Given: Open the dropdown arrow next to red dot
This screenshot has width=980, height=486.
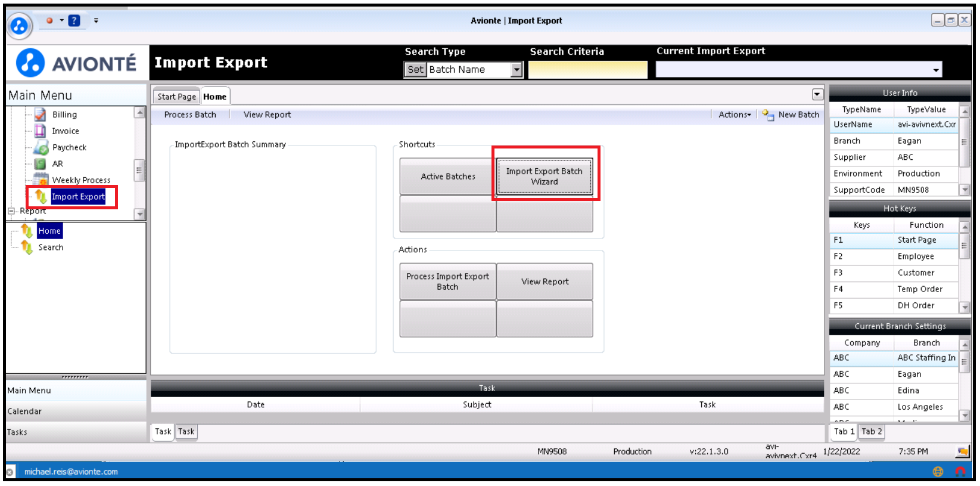Looking at the screenshot, I should pyautogui.click(x=61, y=20).
